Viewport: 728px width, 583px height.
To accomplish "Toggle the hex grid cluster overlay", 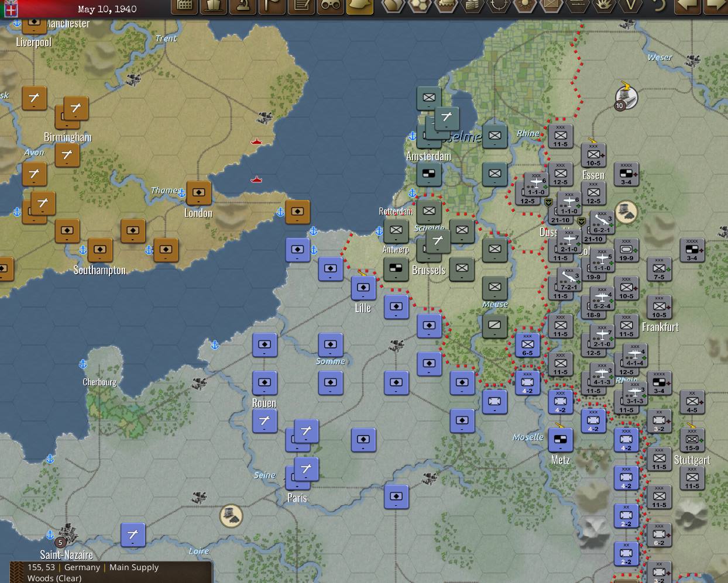I will click(x=420, y=6).
